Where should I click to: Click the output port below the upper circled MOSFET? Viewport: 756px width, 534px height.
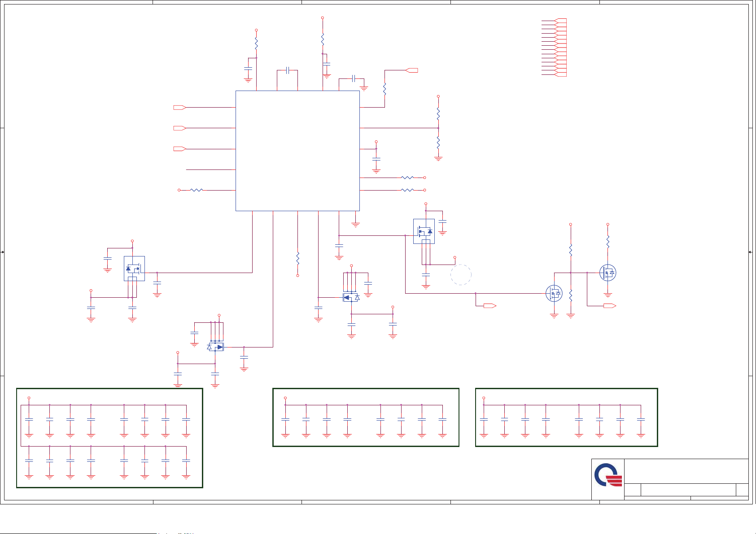point(610,306)
